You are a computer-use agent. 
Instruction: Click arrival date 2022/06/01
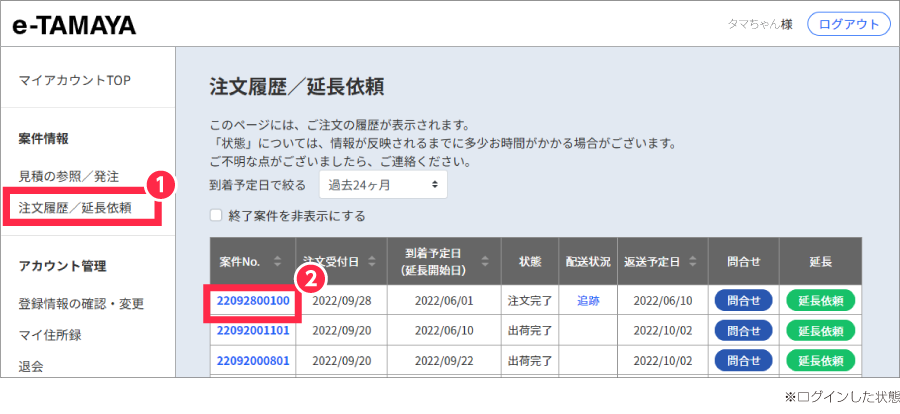(x=444, y=300)
